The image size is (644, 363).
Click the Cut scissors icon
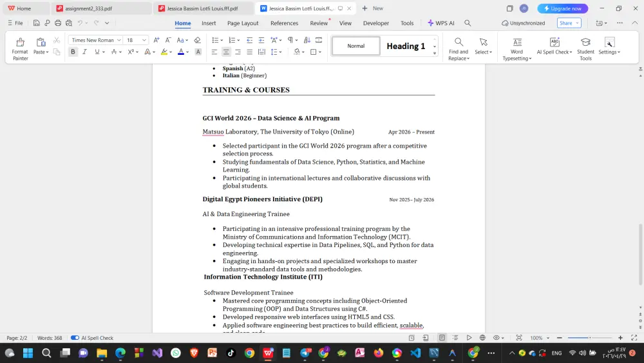pos(57,40)
